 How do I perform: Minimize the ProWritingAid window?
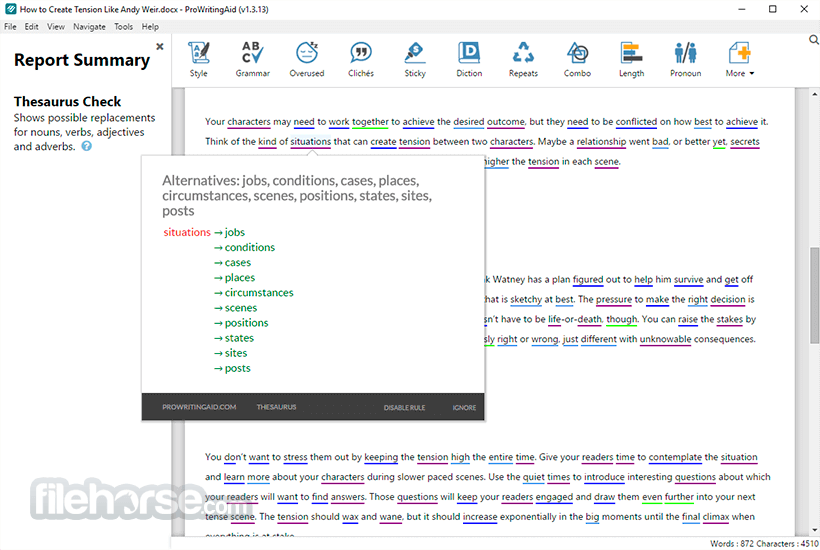pos(742,9)
